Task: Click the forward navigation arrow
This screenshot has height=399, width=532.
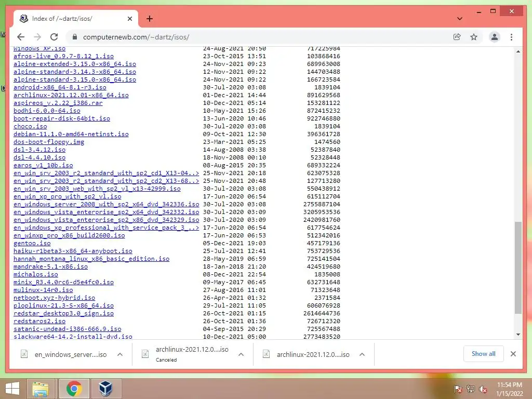Action: tap(37, 37)
